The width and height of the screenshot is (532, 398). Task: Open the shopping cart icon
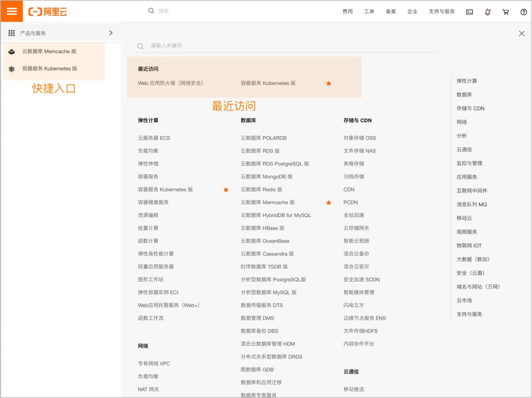point(505,12)
